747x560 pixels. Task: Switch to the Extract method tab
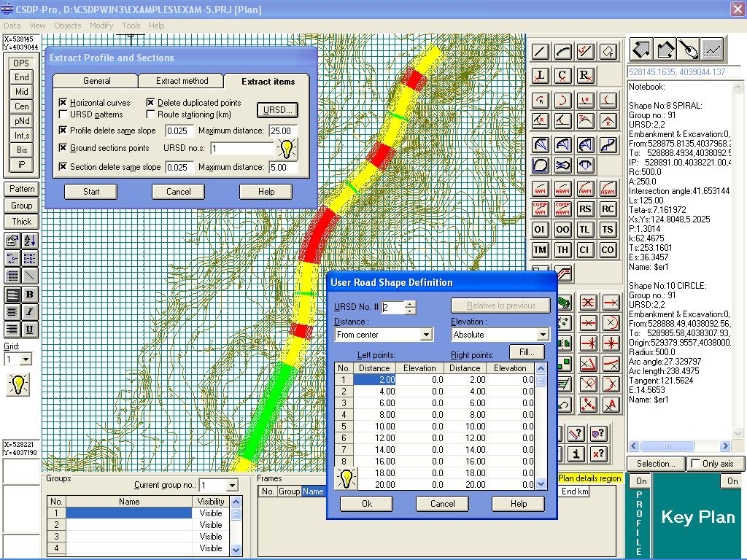coord(182,81)
